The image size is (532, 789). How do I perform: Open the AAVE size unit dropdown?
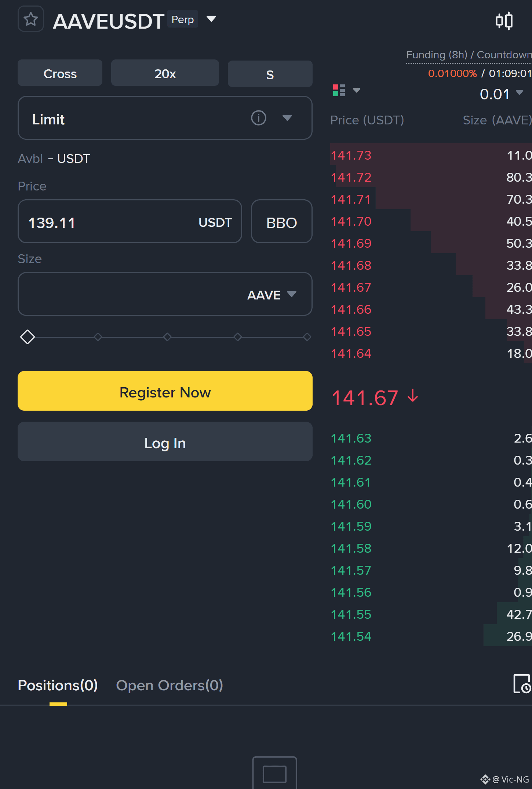(x=272, y=295)
